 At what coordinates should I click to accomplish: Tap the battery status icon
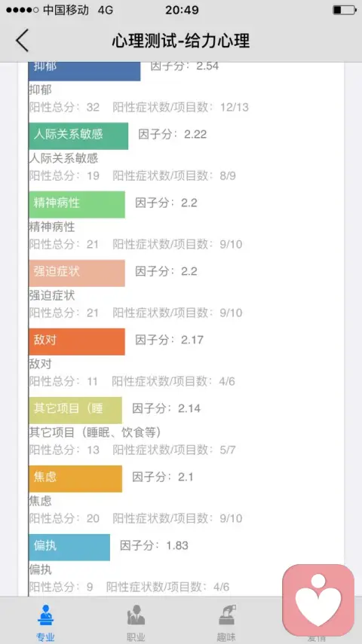pyautogui.click(x=345, y=10)
